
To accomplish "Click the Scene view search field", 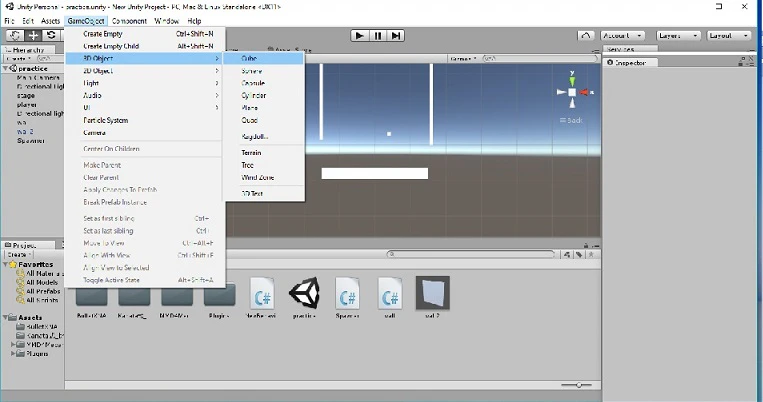I will tap(540, 58).
